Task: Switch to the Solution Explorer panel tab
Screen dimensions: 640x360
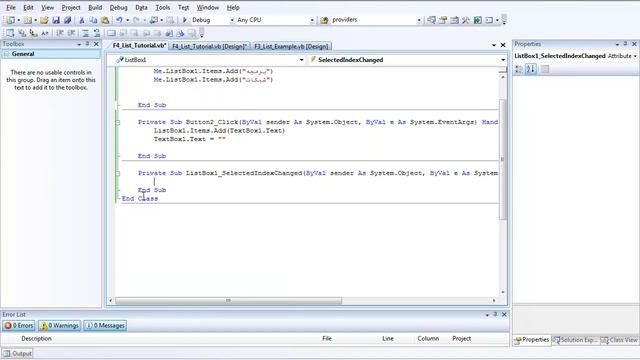Action: click(575, 340)
